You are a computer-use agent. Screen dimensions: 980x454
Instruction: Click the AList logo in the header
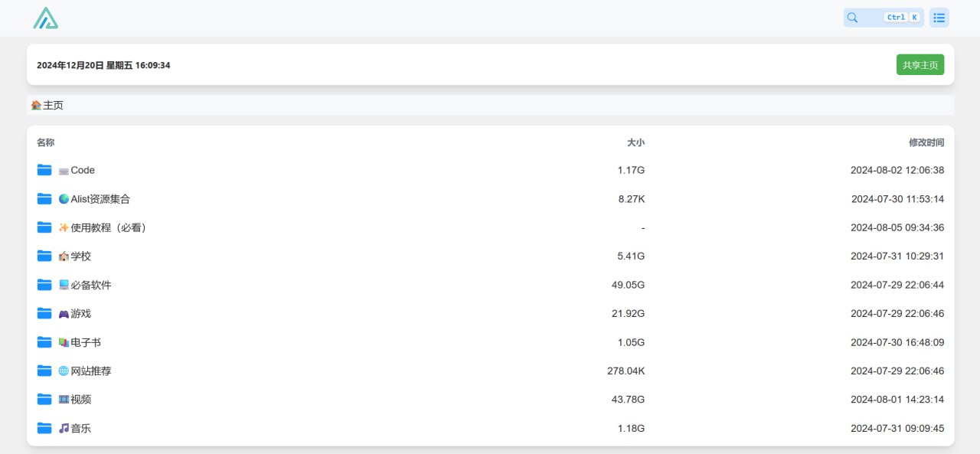pos(46,18)
